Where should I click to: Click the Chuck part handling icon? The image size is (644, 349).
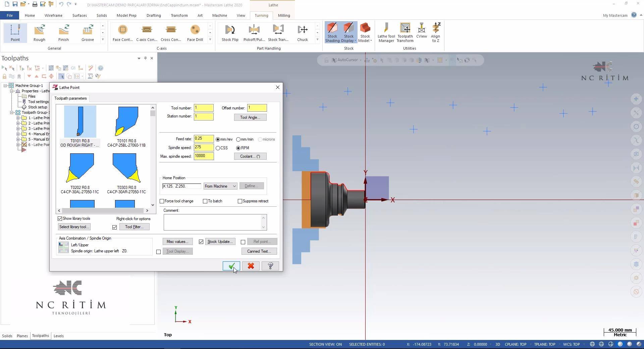point(303,33)
